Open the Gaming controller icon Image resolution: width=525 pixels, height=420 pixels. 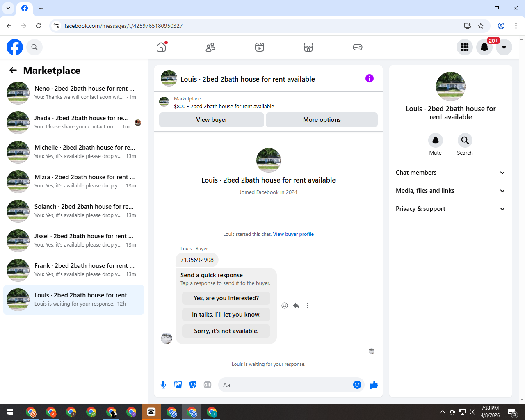(358, 47)
